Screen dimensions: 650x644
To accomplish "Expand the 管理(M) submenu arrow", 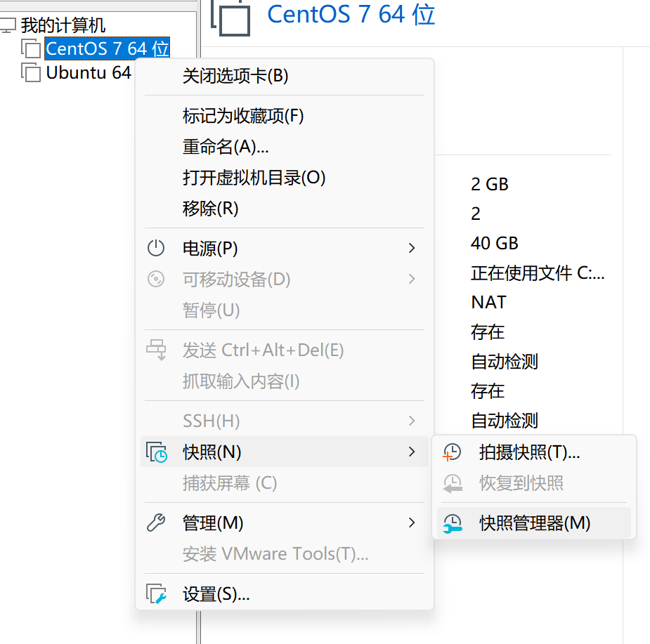I will coord(412,523).
